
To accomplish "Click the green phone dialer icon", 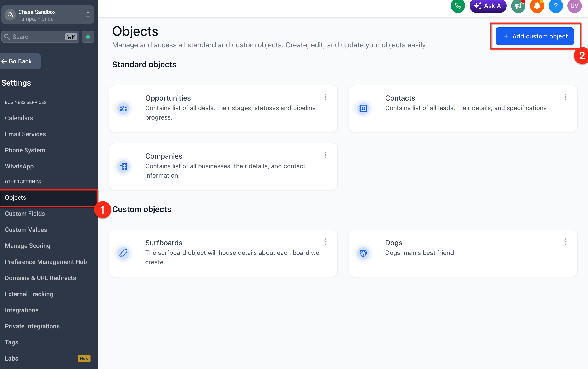I will tap(458, 6).
